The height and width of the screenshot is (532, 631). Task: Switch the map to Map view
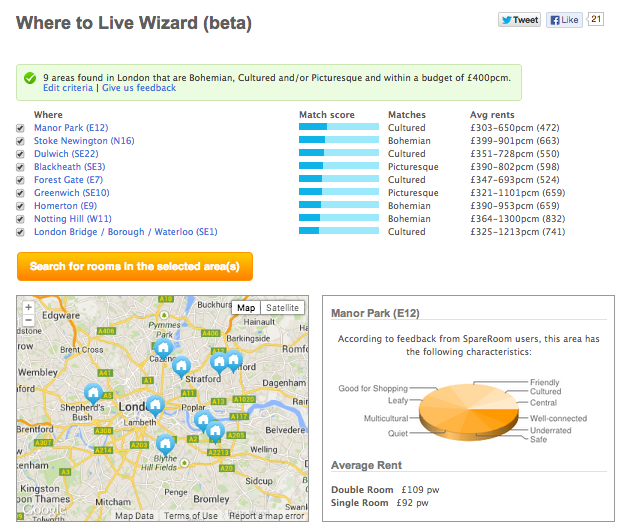[246, 308]
